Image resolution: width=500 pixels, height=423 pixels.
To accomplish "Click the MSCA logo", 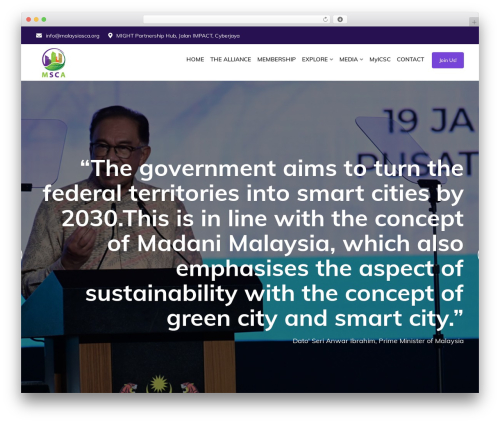I will [54, 63].
